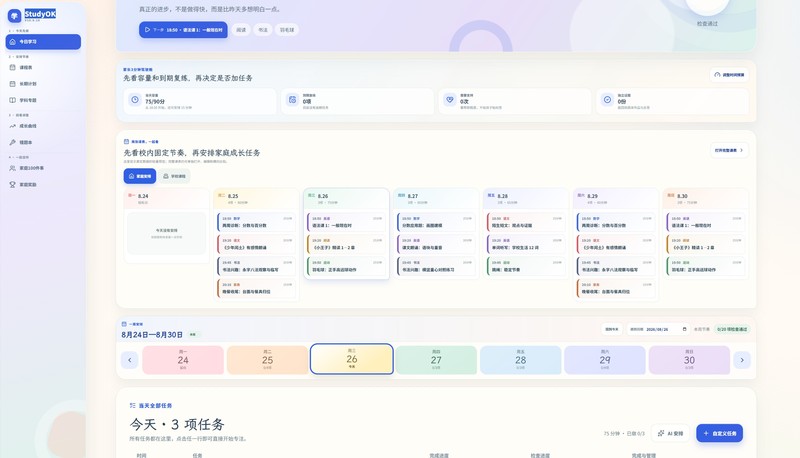Click the calendar icon in the 2026/08/26 date field
Image resolution: width=800 pixels, height=458 pixels.
[x=685, y=329]
